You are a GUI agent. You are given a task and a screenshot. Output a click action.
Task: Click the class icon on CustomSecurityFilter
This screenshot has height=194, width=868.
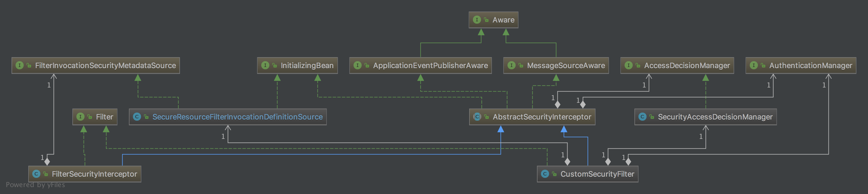tap(544, 174)
